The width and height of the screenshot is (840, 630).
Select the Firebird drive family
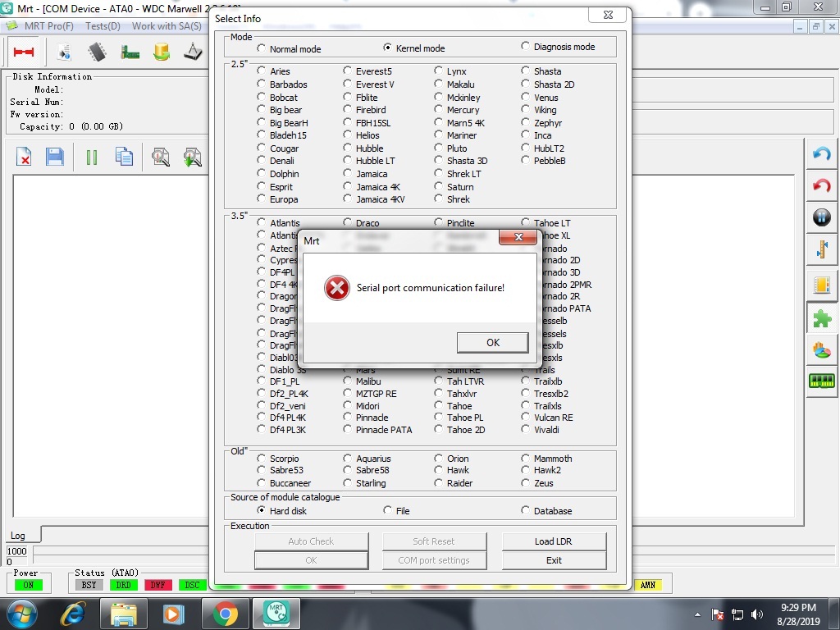pos(347,109)
